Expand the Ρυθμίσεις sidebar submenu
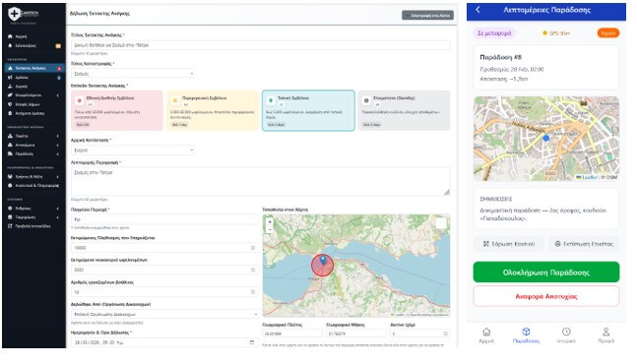Viewport: 637px width, 364px height. (33, 209)
